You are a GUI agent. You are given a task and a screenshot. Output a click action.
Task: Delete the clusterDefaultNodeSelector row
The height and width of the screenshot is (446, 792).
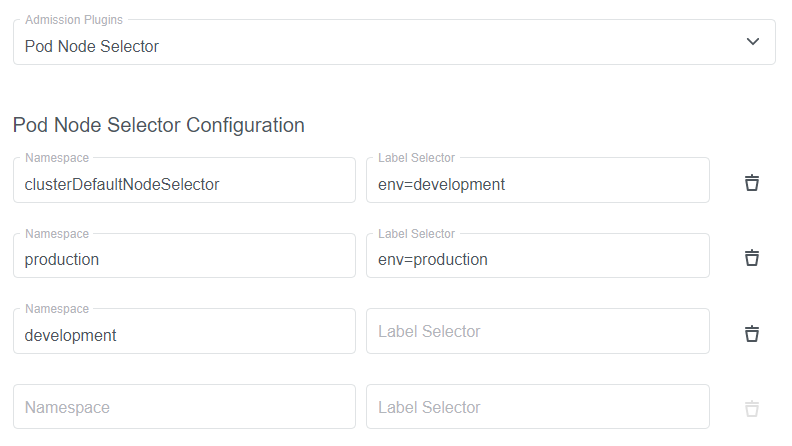(752, 182)
